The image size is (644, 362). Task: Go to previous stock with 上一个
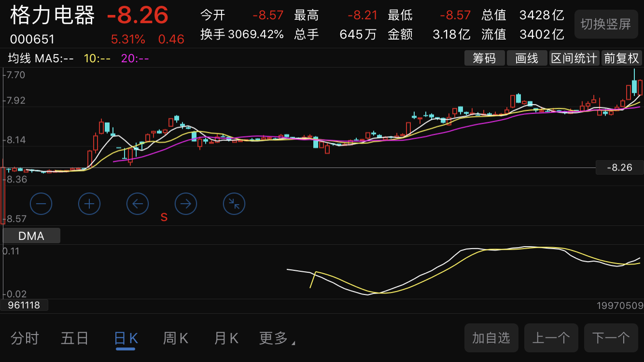(x=551, y=337)
